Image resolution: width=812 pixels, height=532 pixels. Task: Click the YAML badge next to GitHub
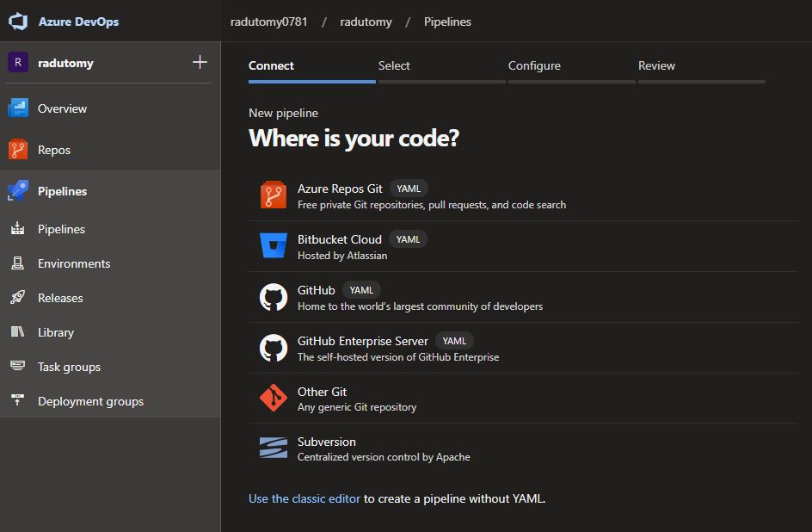361,290
